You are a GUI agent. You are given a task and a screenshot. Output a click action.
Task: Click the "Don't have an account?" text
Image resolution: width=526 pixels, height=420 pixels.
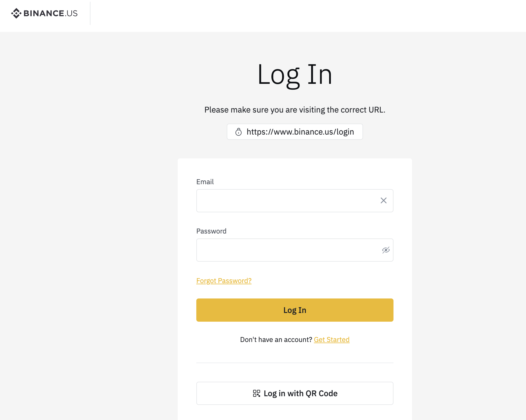pyautogui.click(x=276, y=340)
